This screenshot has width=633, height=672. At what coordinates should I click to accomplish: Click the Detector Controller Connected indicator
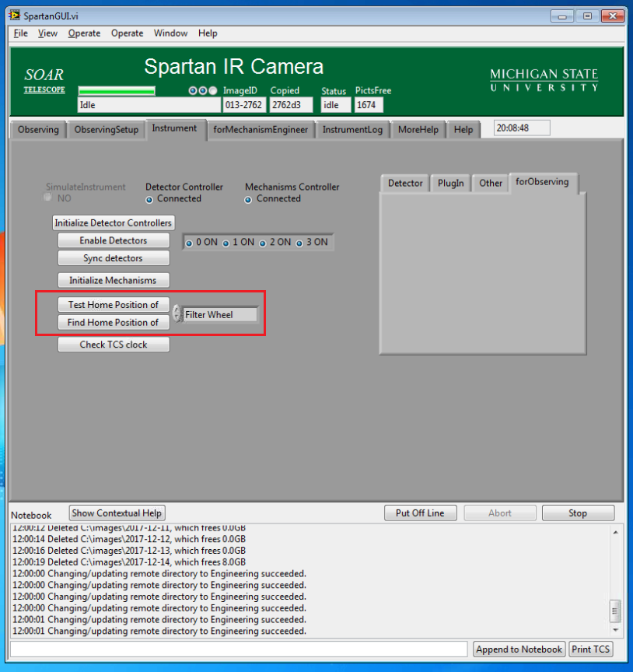[149, 200]
